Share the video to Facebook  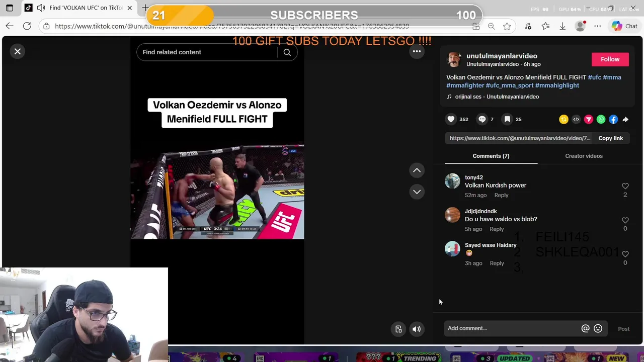[x=613, y=119]
